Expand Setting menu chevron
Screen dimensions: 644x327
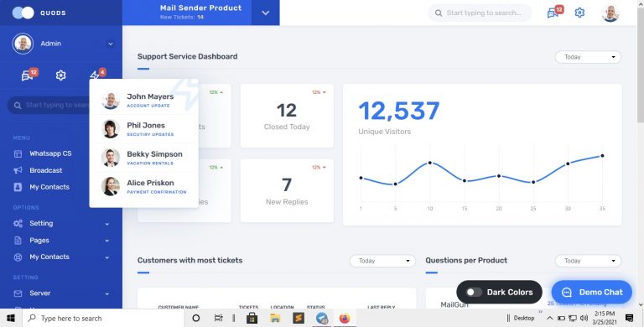[x=106, y=224]
